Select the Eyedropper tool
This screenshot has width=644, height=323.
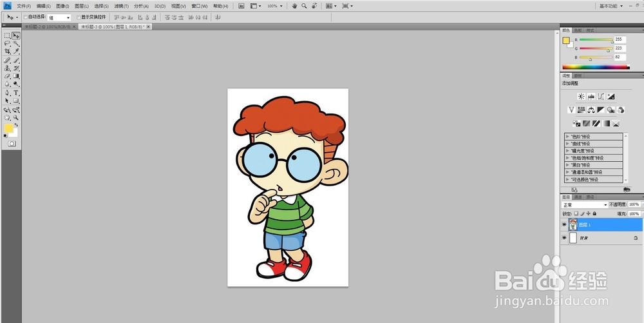click(16, 52)
